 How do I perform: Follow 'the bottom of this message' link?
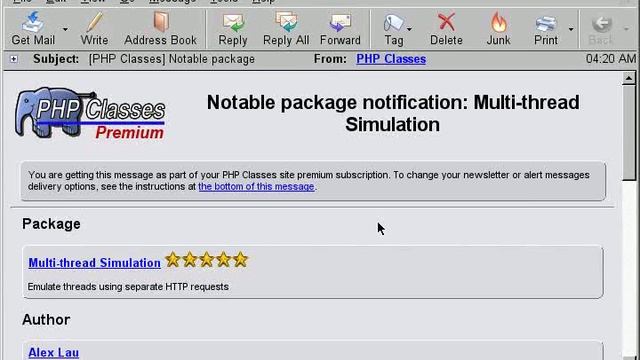click(256, 187)
